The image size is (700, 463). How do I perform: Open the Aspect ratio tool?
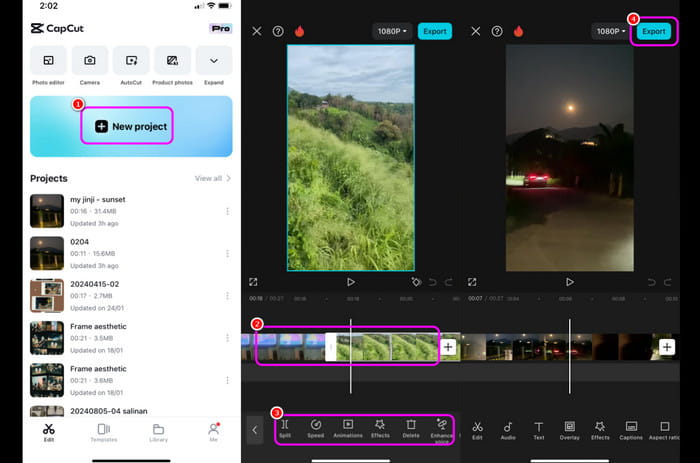pos(664,430)
